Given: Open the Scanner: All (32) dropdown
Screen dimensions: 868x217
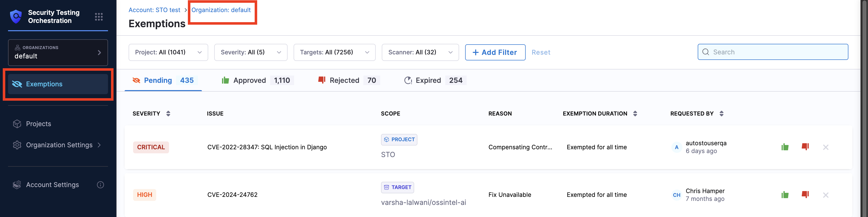Looking at the screenshot, I should (420, 52).
